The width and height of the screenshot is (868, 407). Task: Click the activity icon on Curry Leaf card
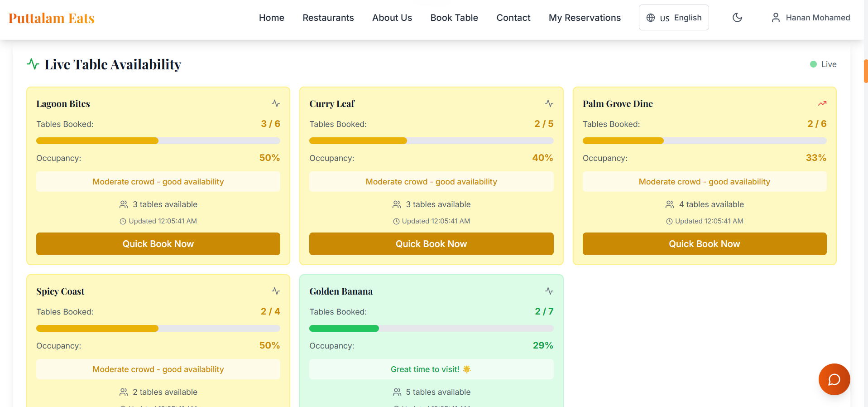coord(549,103)
